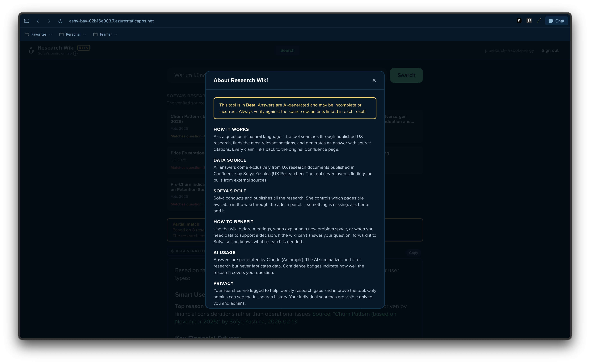The image size is (590, 364).
Task: Toggle the browser sidebar
Action: (26, 21)
